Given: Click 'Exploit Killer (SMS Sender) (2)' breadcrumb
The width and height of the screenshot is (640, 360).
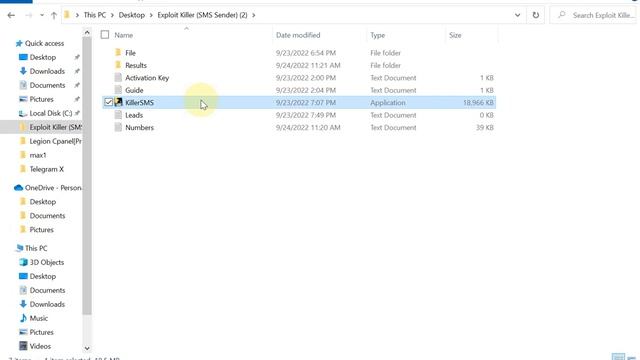Looking at the screenshot, I should 202,15.
